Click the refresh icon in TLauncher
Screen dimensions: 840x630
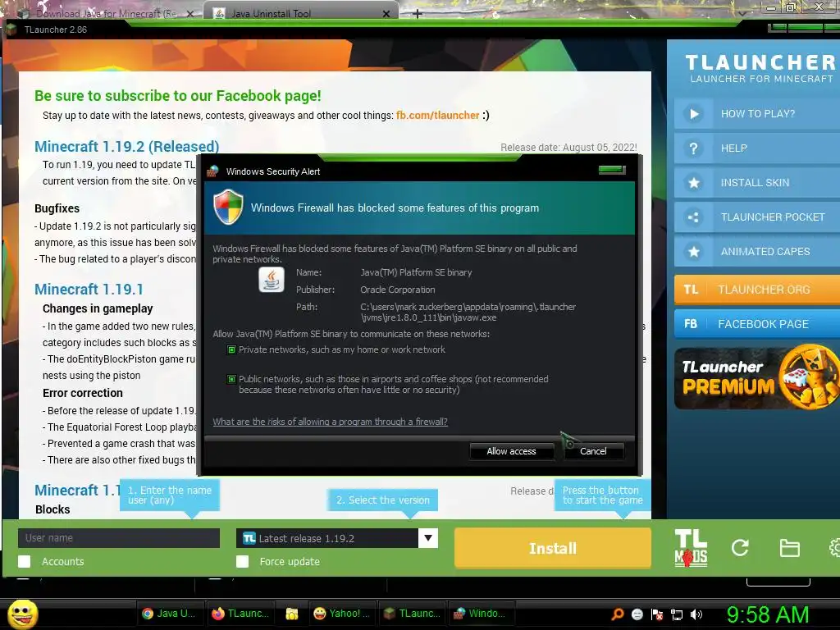click(740, 547)
